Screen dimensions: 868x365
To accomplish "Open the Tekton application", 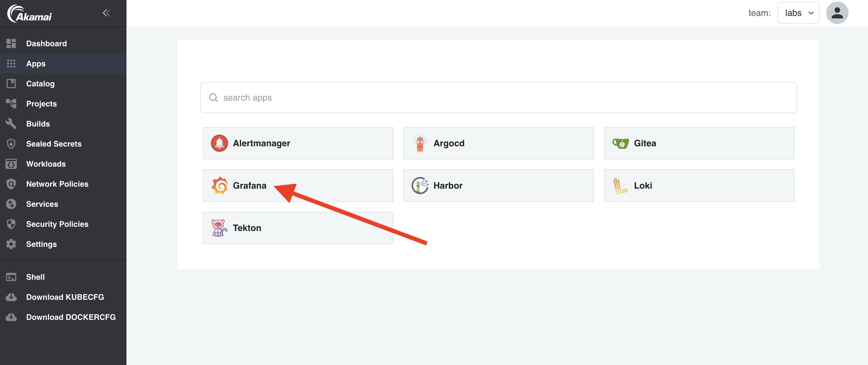I will coord(298,228).
